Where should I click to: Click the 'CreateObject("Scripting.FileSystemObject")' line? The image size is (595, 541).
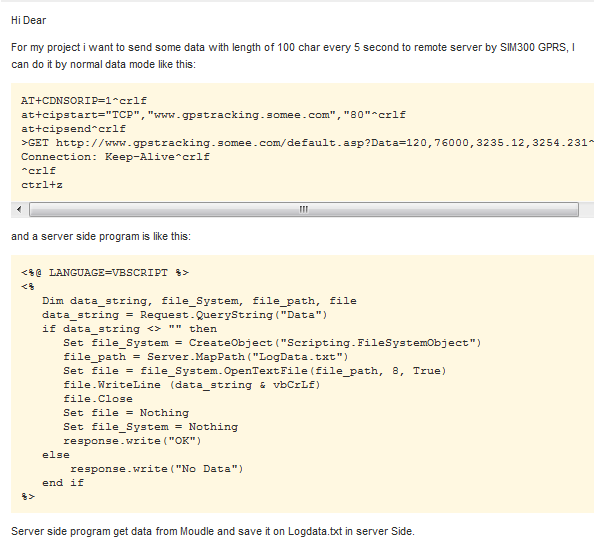[272, 343]
